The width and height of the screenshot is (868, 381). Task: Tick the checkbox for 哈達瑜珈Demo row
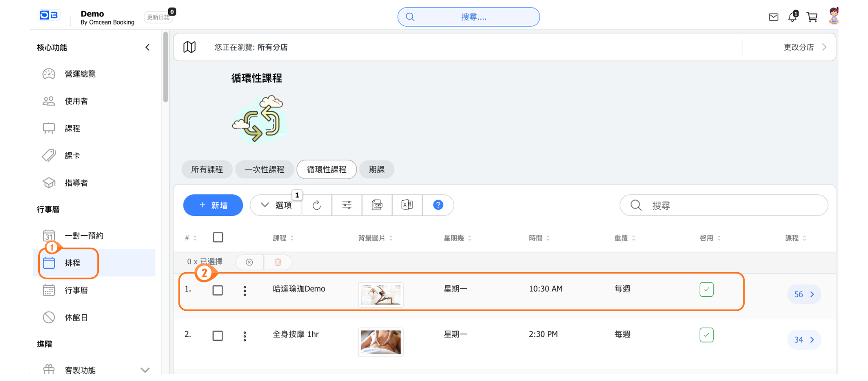tap(218, 290)
